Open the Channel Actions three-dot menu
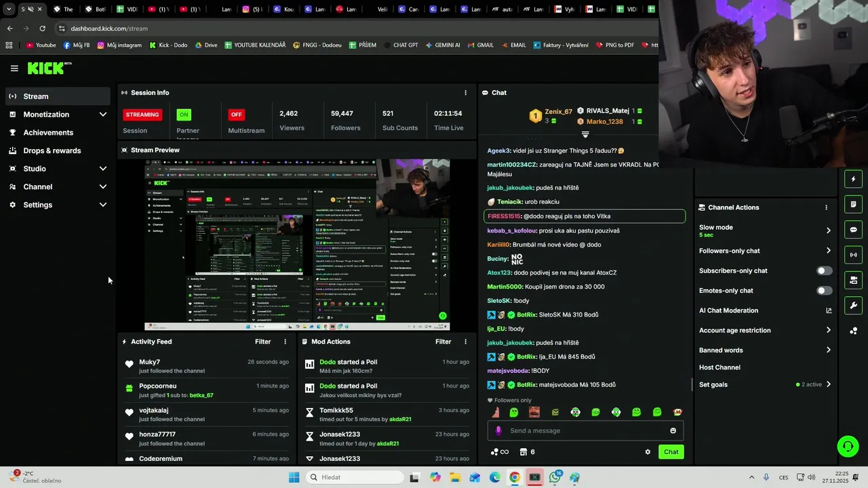This screenshot has height=488, width=868. (x=826, y=207)
